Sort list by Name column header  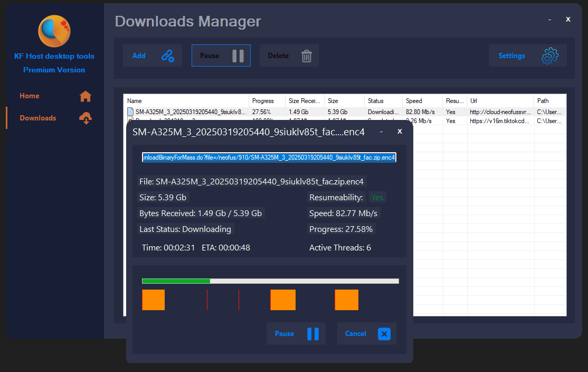(x=135, y=101)
